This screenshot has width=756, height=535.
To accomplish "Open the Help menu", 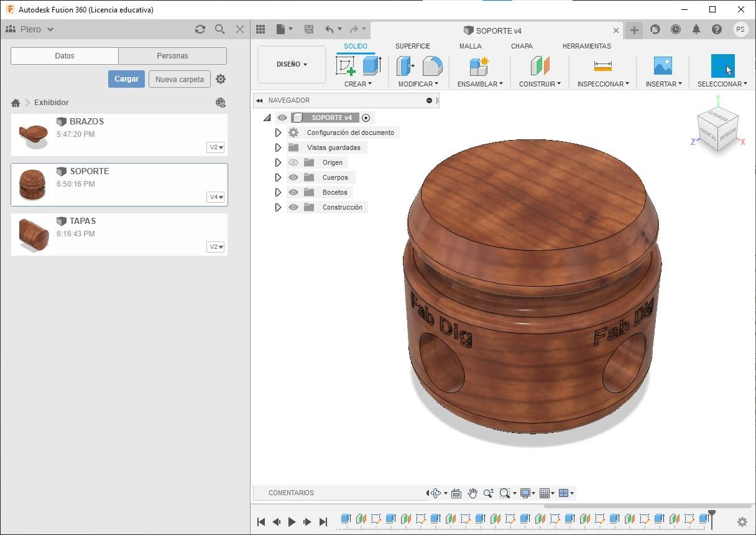I will [717, 29].
